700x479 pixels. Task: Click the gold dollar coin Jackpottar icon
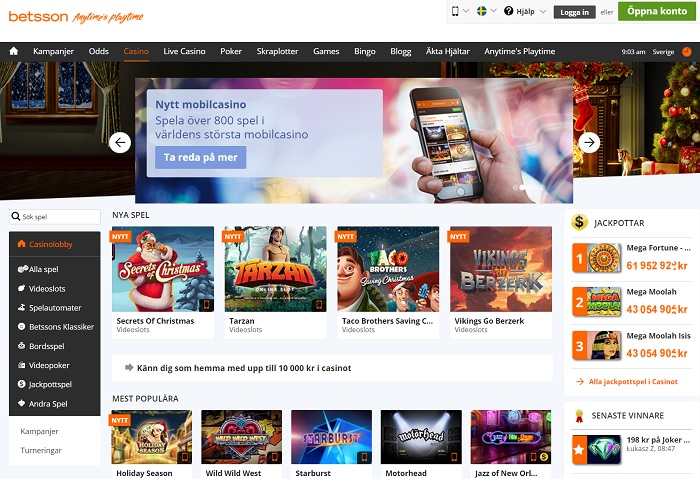coord(579,221)
